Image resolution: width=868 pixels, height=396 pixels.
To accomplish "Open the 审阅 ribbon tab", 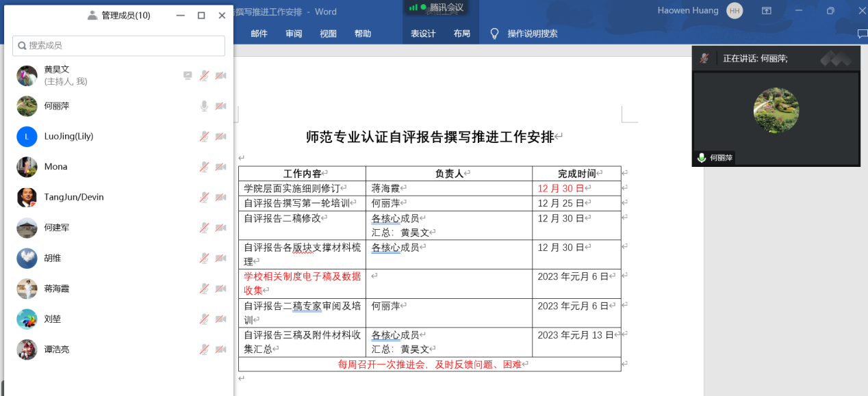I will [294, 34].
